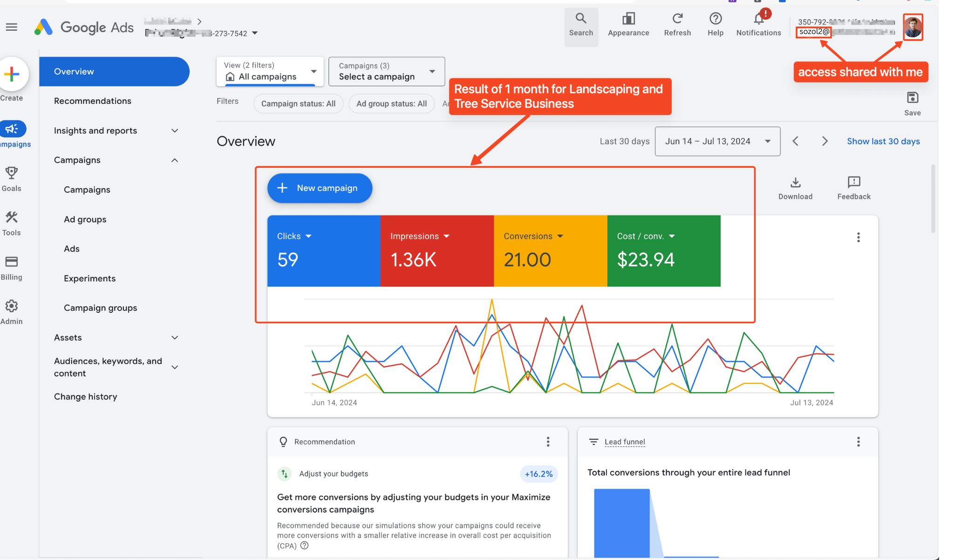Click the Adjust your budgets recommendation heading
This screenshot has width=954, height=560.
tap(334, 474)
